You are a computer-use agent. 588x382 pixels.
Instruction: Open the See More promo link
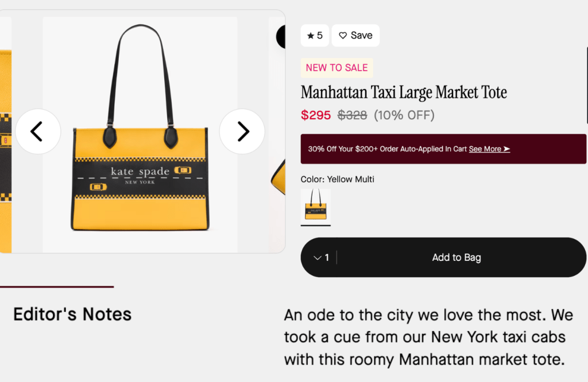tap(489, 149)
